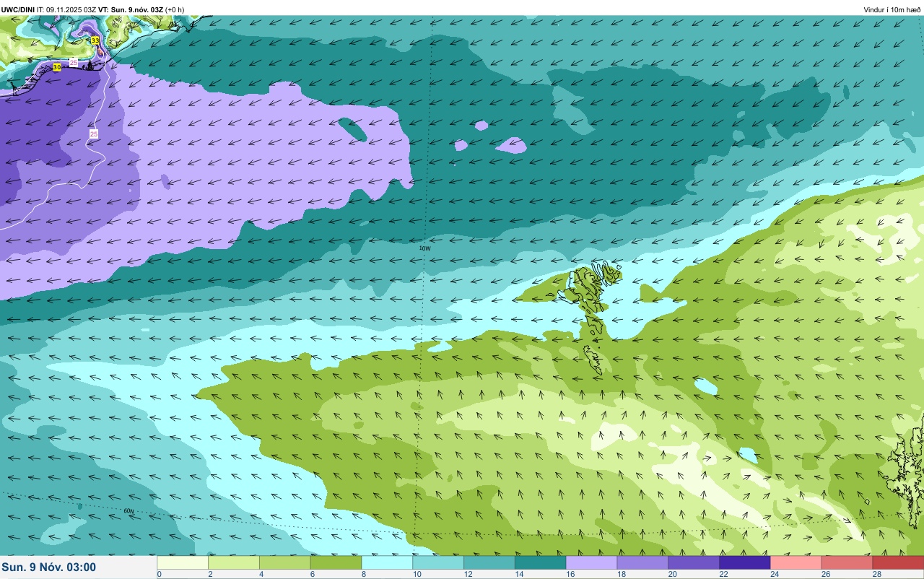Click the medium purple 18–20 legend swatch
The image size is (924, 579).
click(x=643, y=562)
